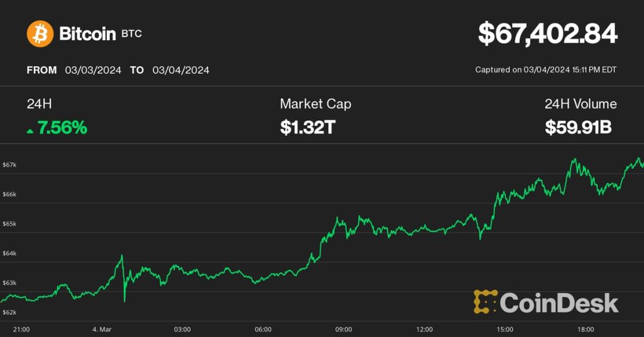Click the 24H Volume label

tap(580, 104)
